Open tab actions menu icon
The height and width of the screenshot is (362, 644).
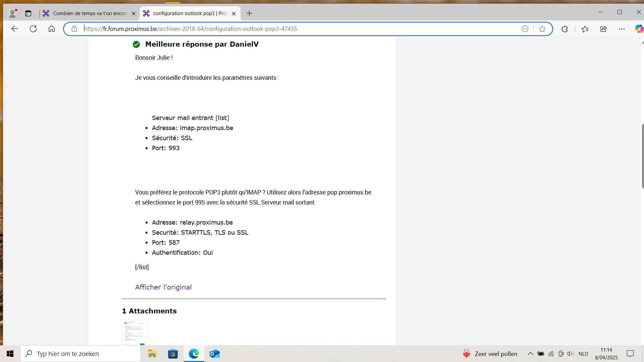[28, 13]
